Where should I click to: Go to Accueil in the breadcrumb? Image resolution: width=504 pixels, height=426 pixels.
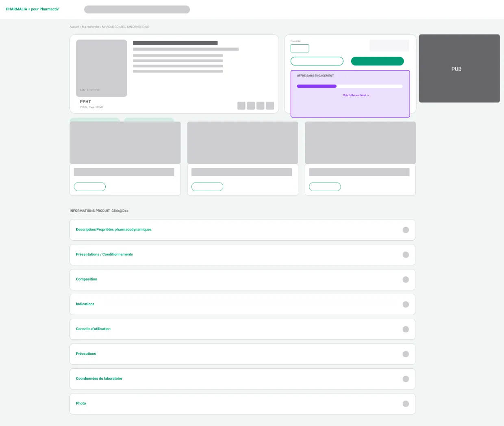tap(74, 27)
